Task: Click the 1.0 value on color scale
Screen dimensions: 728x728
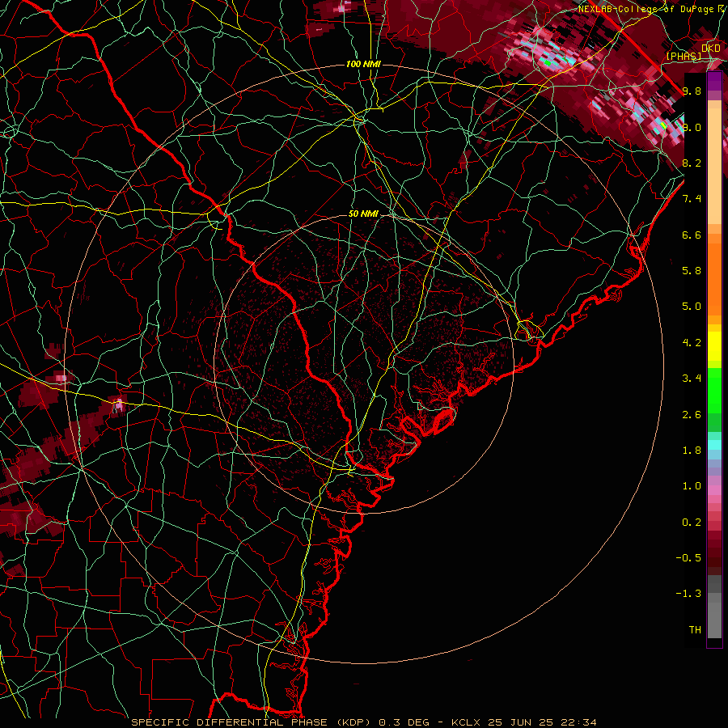Action: [x=692, y=486]
